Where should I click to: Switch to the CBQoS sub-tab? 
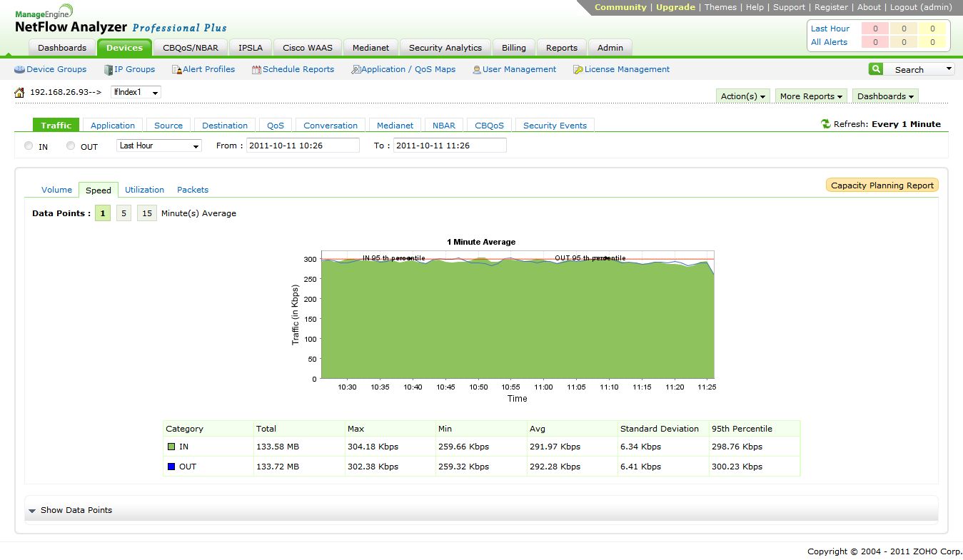pos(490,126)
